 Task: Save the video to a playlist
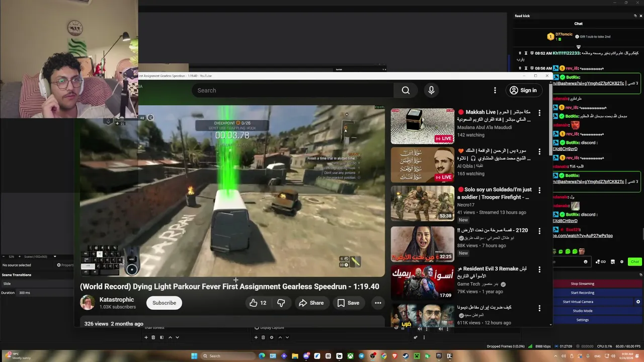tap(348, 303)
